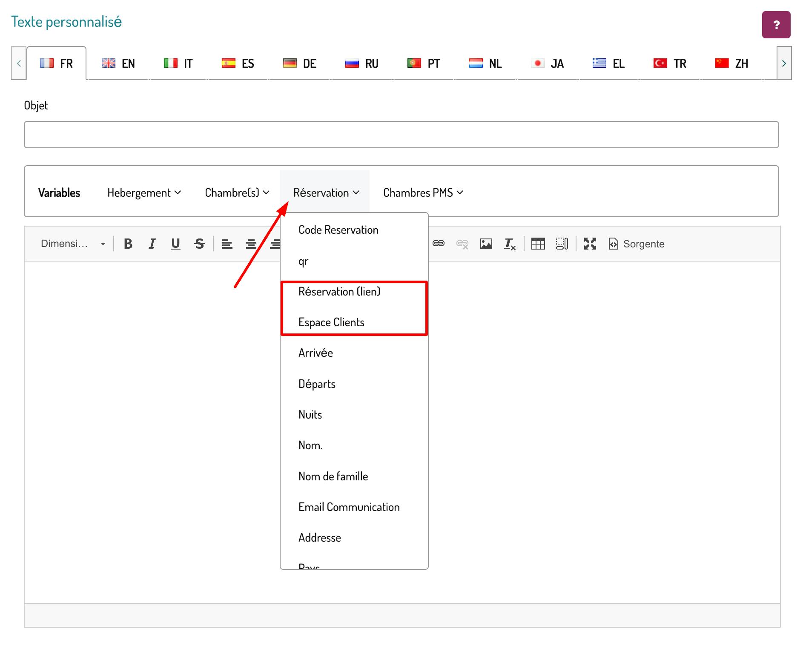803x672 pixels.
Task: Remove formatting with the Tx icon
Action: pos(510,244)
